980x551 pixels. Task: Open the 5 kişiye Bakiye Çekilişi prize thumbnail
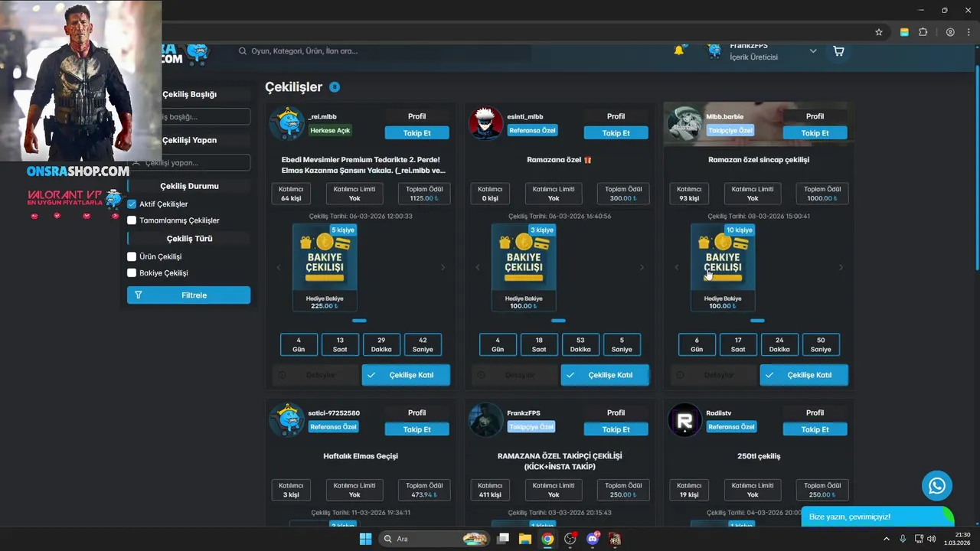(x=325, y=268)
